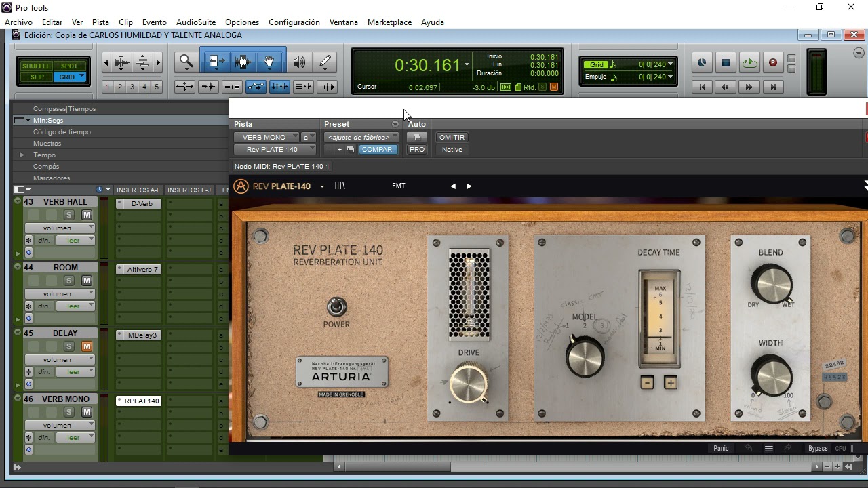The width and height of the screenshot is (868, 488).
Task: Unmute the DELAY track
Action: pyautogui.click(x=87, y=346)
